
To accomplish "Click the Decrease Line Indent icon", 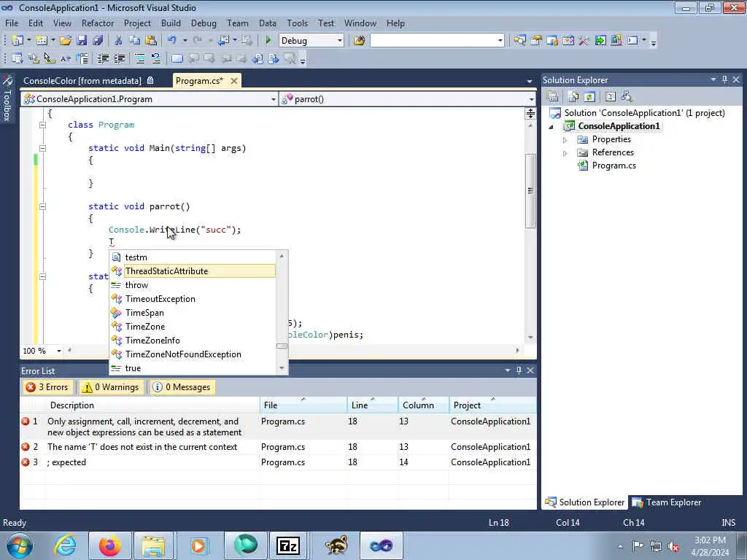I will 103,58.
